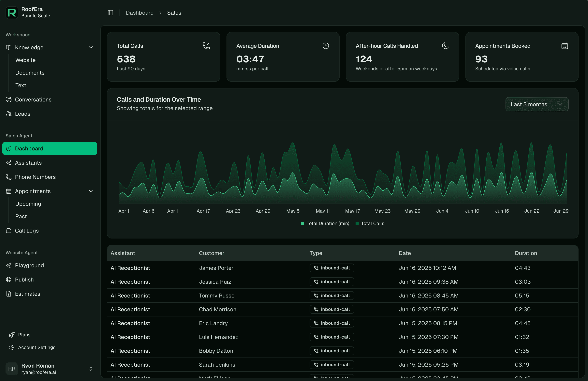Select the Conversations icon
Screen dimensions: 588x381
click(x=8, y=99)
